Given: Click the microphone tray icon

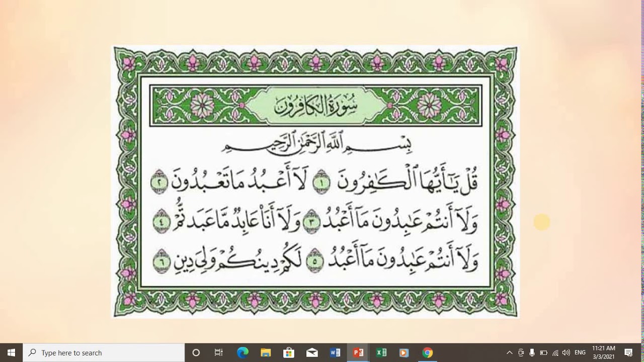Looking at the screenshot, I should click(x=532, y=352).
